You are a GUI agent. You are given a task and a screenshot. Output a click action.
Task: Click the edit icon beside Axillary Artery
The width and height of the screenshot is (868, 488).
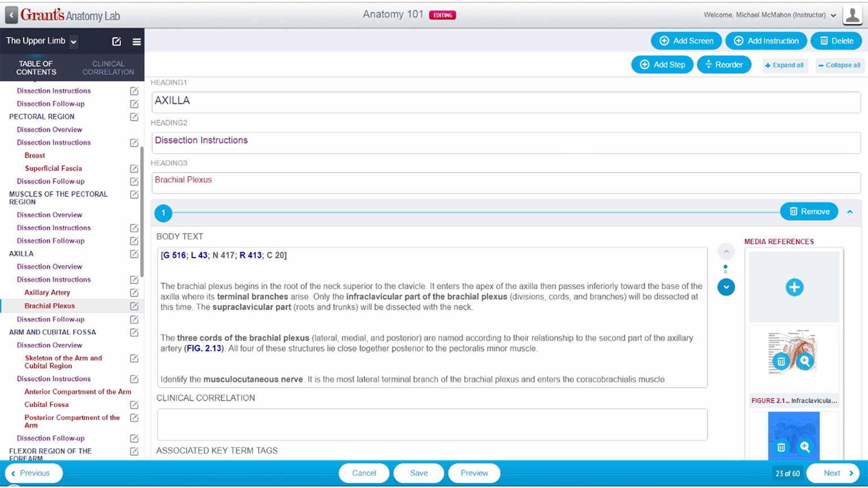click(134, 292)
